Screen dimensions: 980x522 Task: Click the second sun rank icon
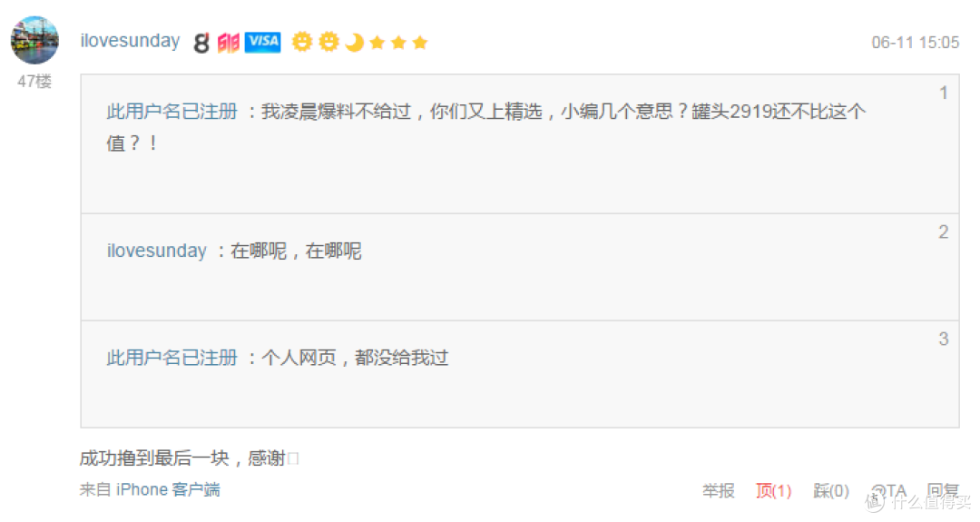328,42
